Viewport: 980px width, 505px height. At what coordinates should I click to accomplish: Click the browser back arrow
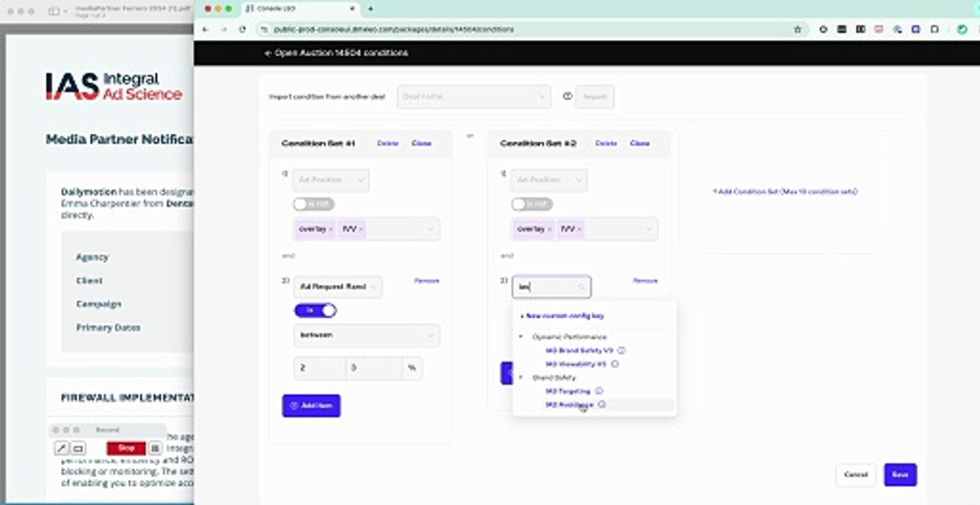point(205,29)
